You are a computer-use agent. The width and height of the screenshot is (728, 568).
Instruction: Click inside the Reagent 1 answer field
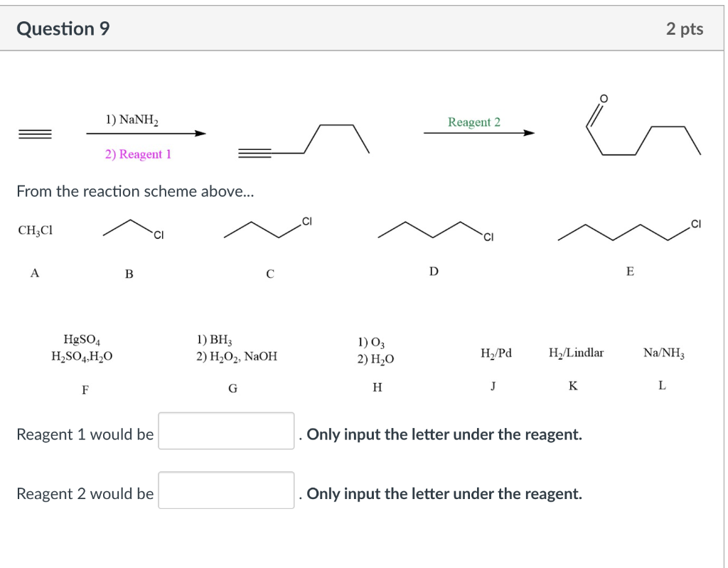226,431
